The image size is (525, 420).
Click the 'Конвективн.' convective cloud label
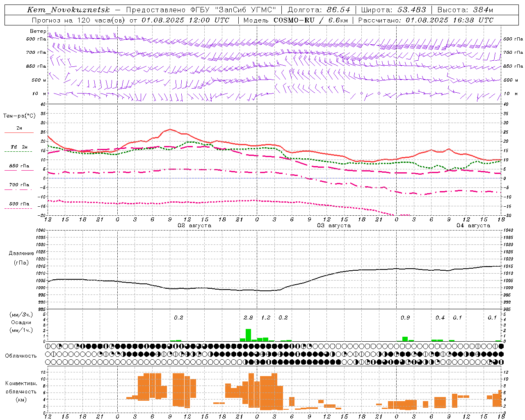(21, 383)
